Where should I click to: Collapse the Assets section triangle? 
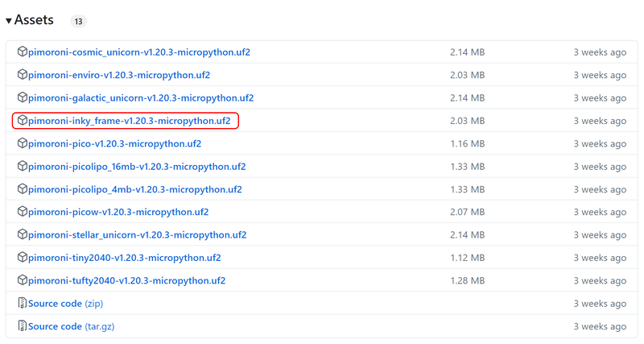[9, 20]
